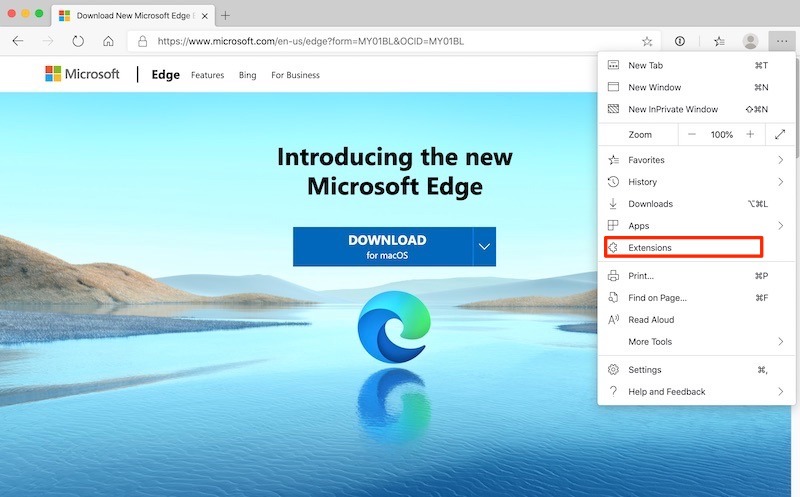The height and width of the screenshot is (497, 800).
Task: Go to the home page icon
Action: click(x=108, y=41)
